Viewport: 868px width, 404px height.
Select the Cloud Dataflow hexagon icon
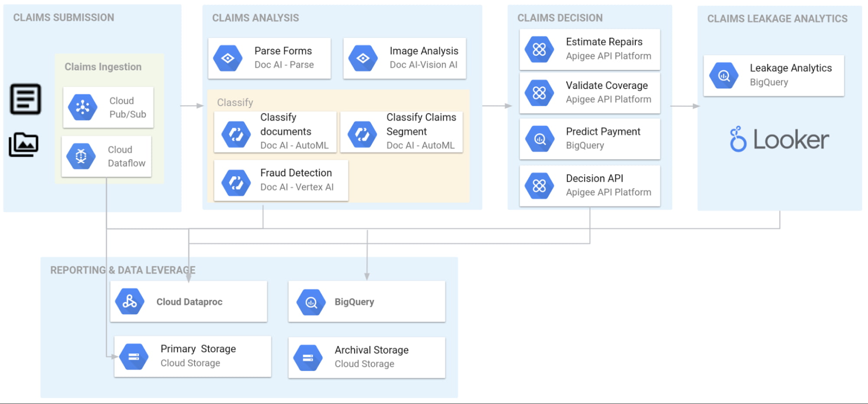click(81, 156)
